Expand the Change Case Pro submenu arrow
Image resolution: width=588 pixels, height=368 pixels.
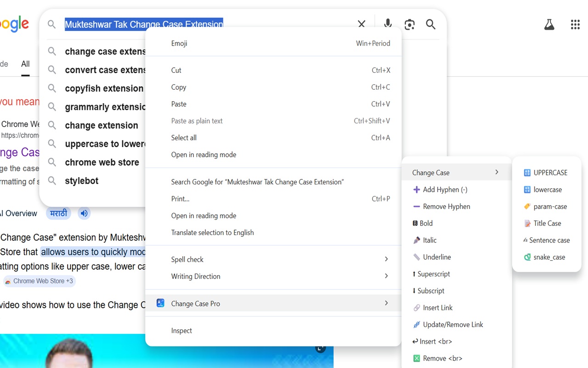[386, 303]
